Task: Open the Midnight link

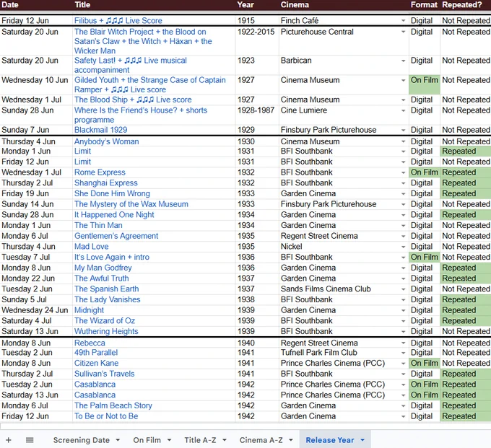Action: point(89,310)
